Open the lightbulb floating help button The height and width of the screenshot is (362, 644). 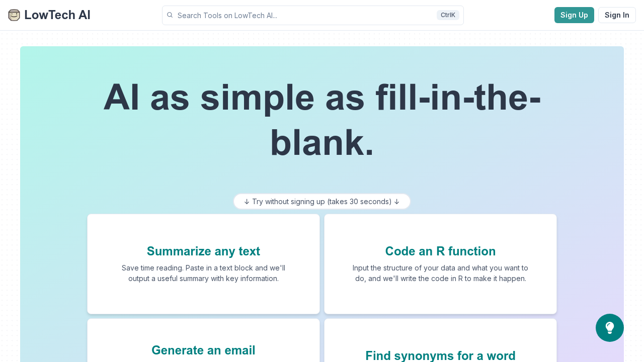609,328
